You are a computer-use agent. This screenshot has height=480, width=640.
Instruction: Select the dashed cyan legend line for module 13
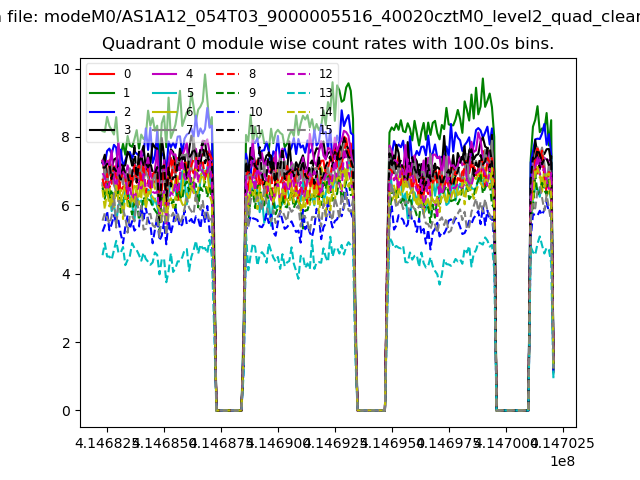tap(298, 93)
